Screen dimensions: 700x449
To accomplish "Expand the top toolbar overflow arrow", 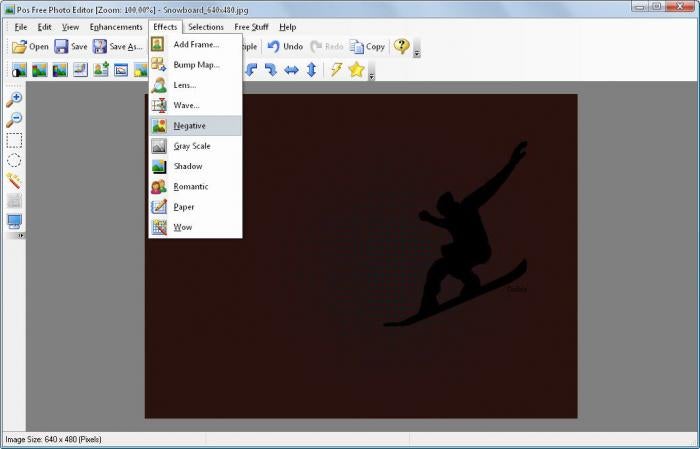I will [x=417, y=53].
